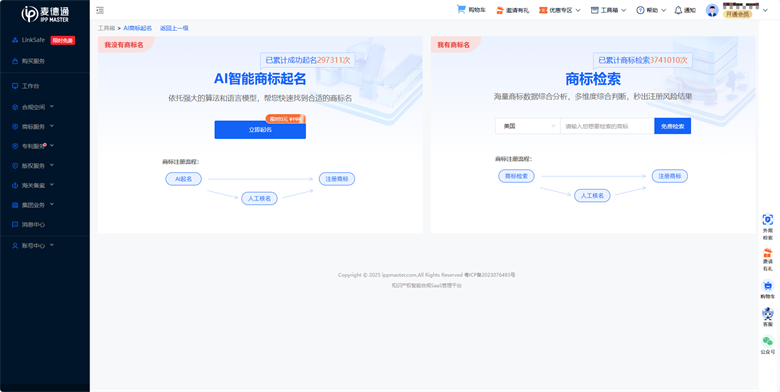Expand the 合规空间 sidebar menu chevron
The image size is (780, 392).
coord(52,106)
